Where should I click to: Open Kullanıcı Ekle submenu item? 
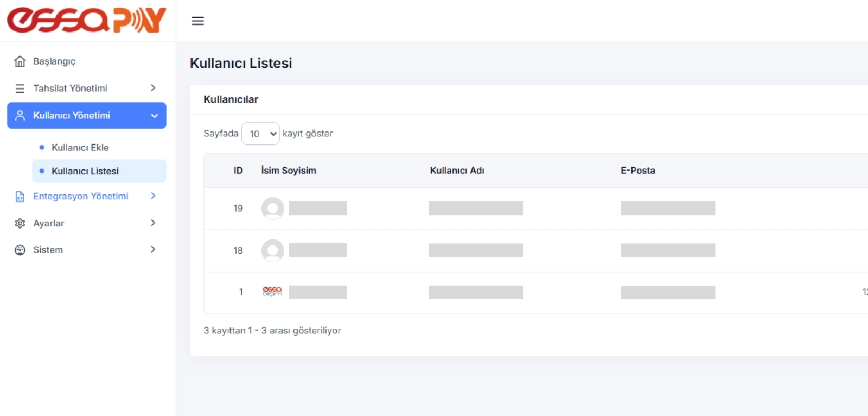[80, 148]
